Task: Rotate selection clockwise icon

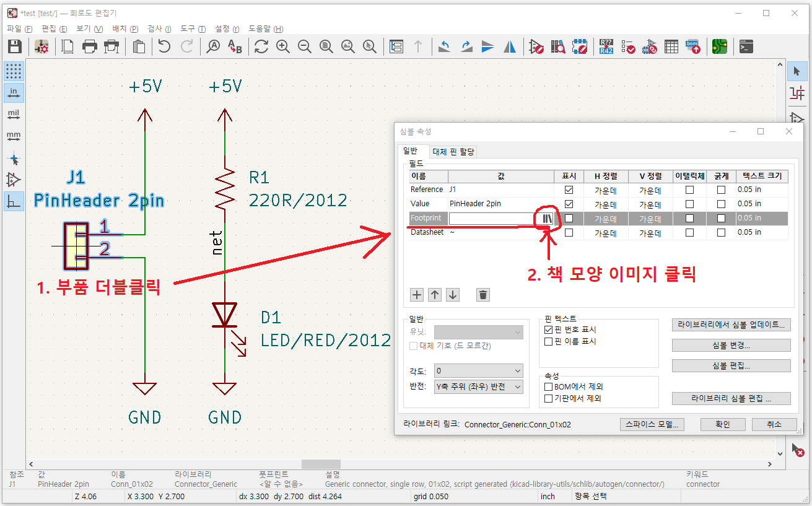Action: (466, 46)
